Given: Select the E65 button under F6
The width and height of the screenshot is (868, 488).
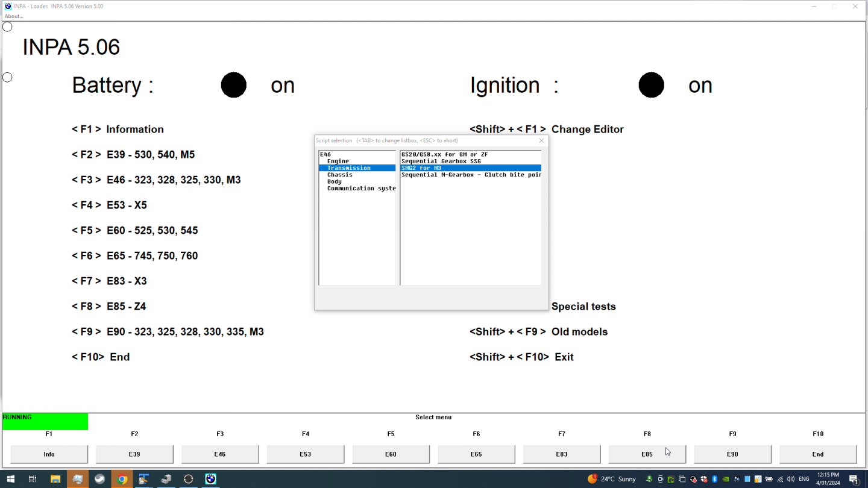Looking at the screenshot, I should [476, 454].
